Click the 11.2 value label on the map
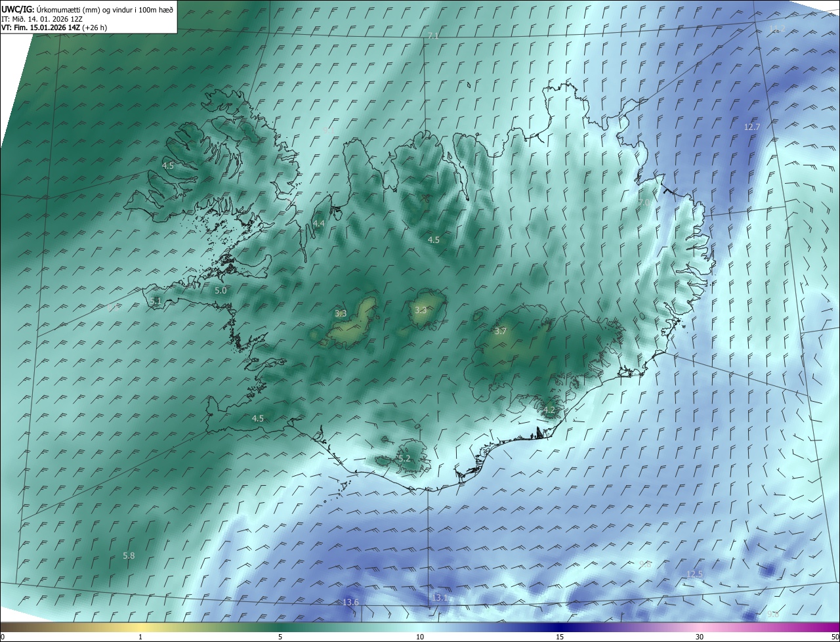The height and width of the screenshot is (642, 840). coord(777,28)
